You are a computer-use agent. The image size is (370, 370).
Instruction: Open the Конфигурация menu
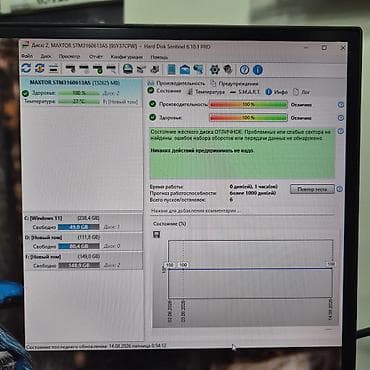tap(126, 57)
